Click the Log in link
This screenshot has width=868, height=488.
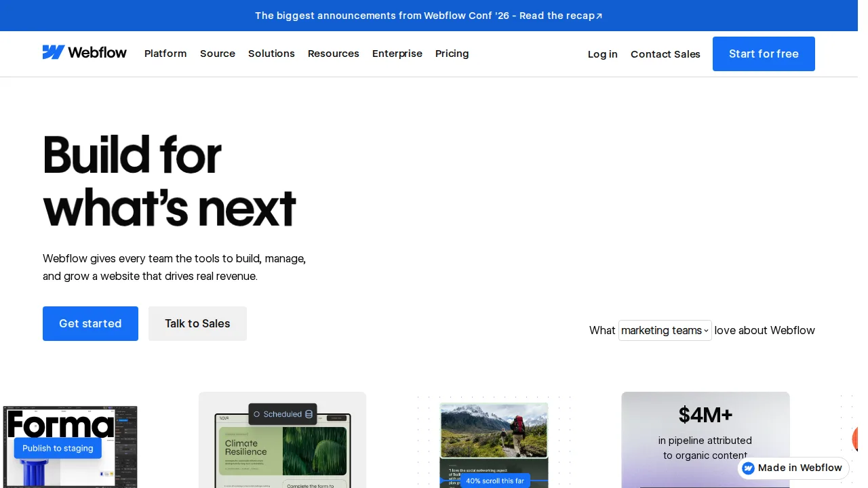coord(603,54)
